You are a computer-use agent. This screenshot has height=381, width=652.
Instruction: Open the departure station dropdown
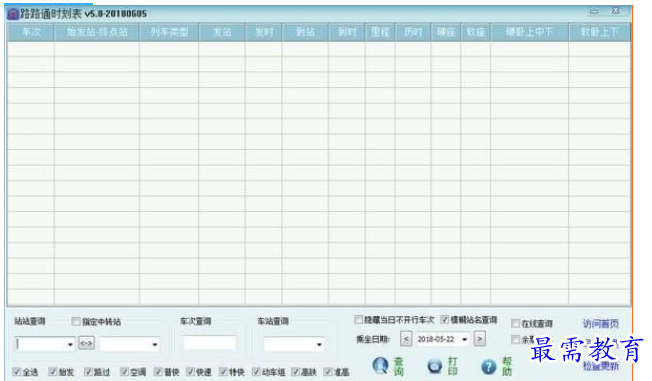click(x=70, y=344)
